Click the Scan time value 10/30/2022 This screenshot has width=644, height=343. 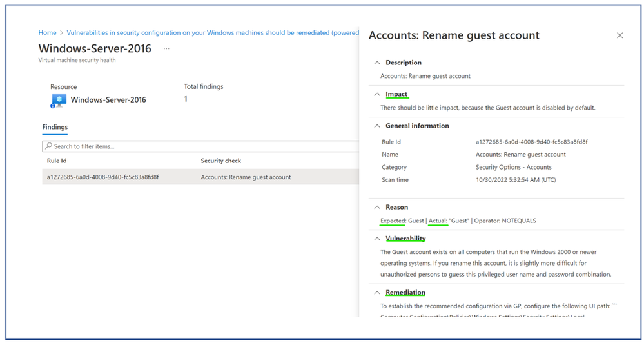tap(516, 179)
